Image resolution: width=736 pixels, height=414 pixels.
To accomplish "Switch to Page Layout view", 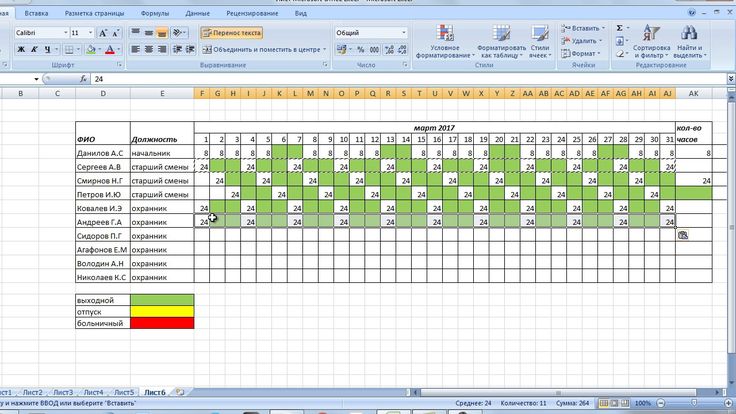I will coord(614,403).
